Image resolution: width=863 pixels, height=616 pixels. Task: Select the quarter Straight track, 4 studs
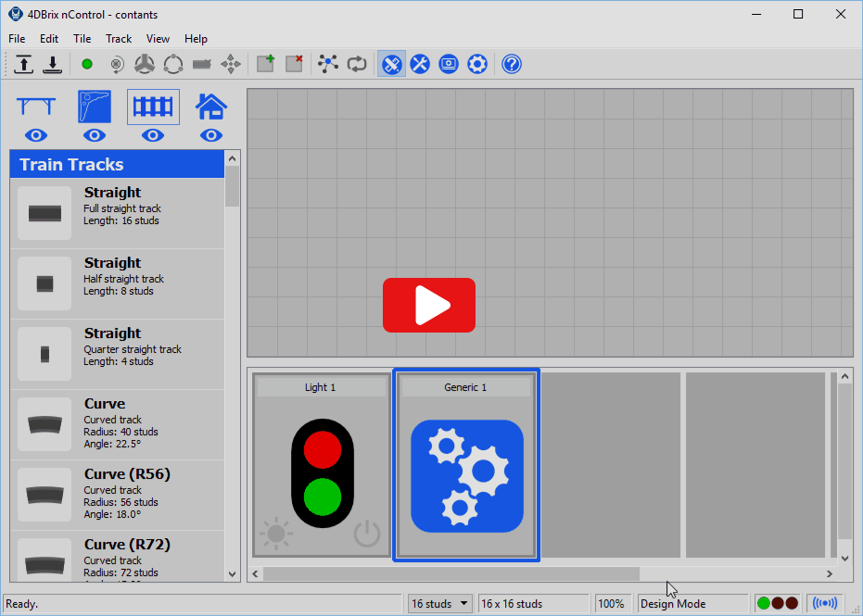click(x=117, y=354)
